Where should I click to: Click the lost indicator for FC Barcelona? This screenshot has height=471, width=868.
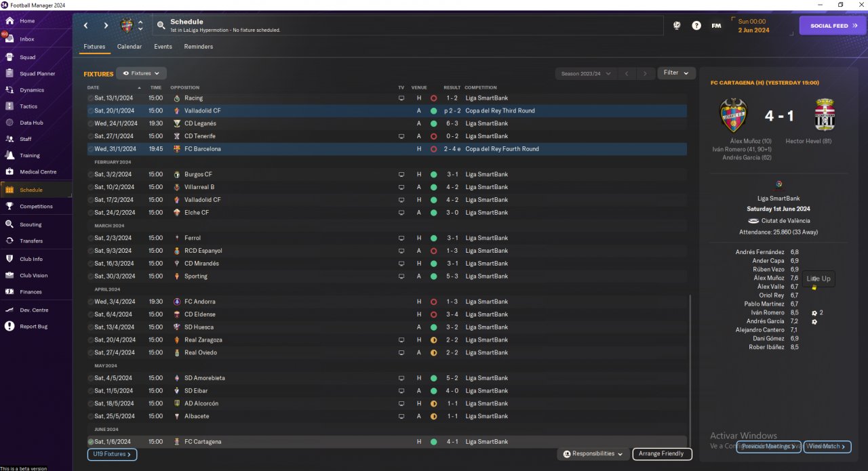tap(433, 149)
